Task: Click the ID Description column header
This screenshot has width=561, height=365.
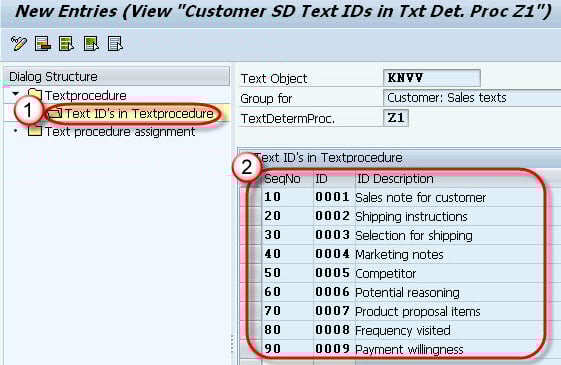Action: (x=395, y=179)
